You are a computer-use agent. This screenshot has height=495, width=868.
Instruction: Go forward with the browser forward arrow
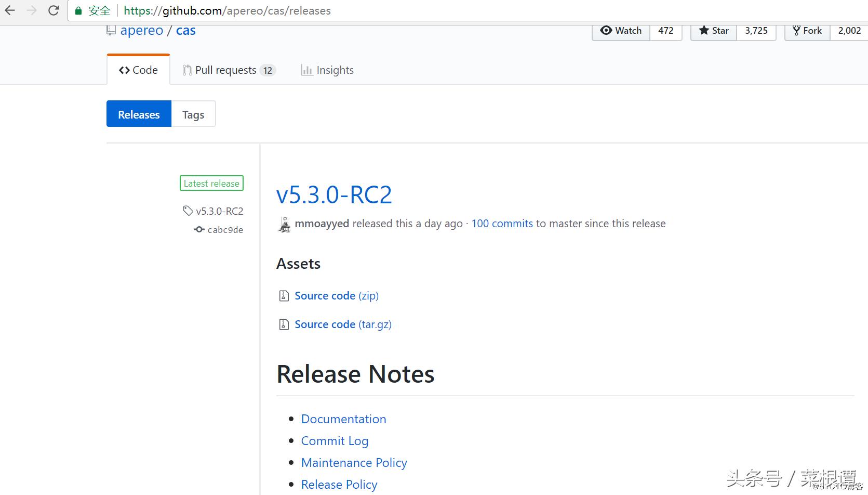32,10
